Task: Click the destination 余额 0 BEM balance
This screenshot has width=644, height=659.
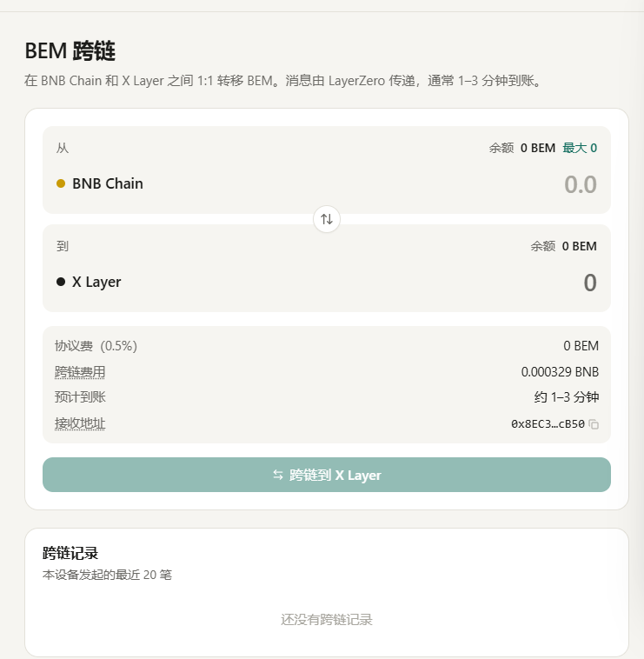Action: (563, 246)
